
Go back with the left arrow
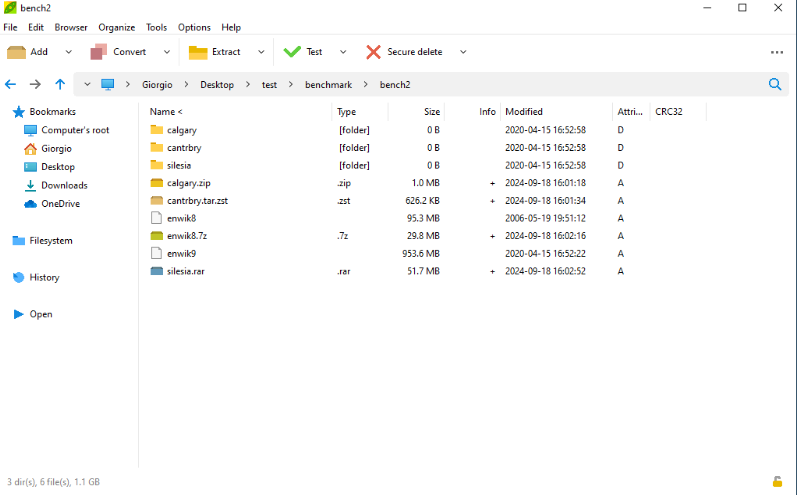click(x=10, y=84)
